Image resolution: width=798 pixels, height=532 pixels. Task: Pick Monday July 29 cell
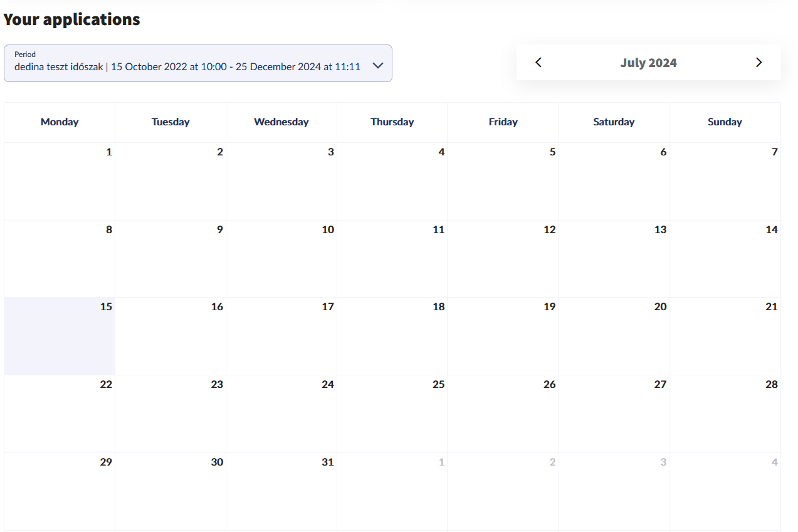click(x=60, y=491)
